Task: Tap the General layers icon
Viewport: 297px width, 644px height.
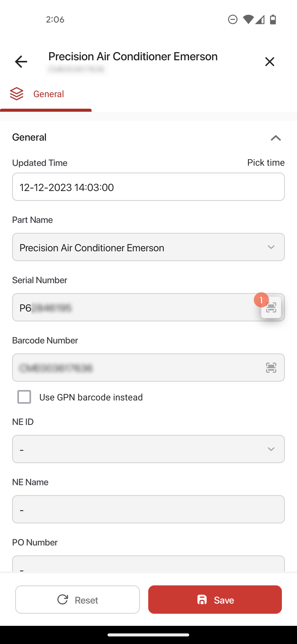Action: (16, 94)
